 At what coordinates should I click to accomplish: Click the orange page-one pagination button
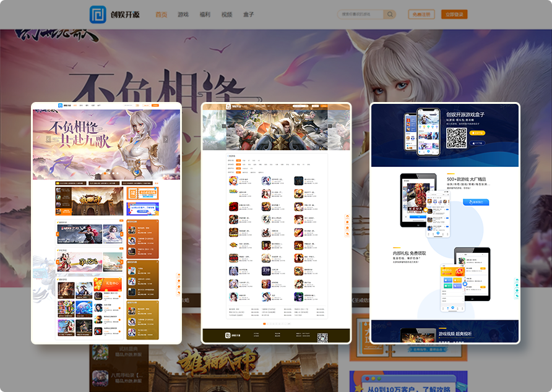pos(264,324)
